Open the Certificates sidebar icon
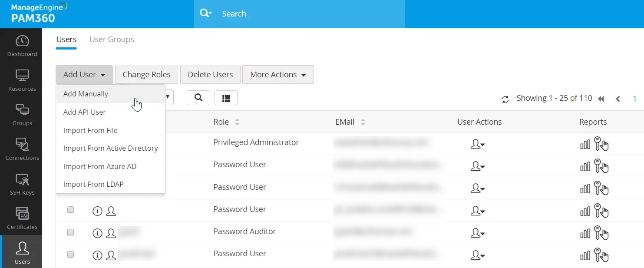Viewport: 644px width, 268px height. (x=22, y=218)
